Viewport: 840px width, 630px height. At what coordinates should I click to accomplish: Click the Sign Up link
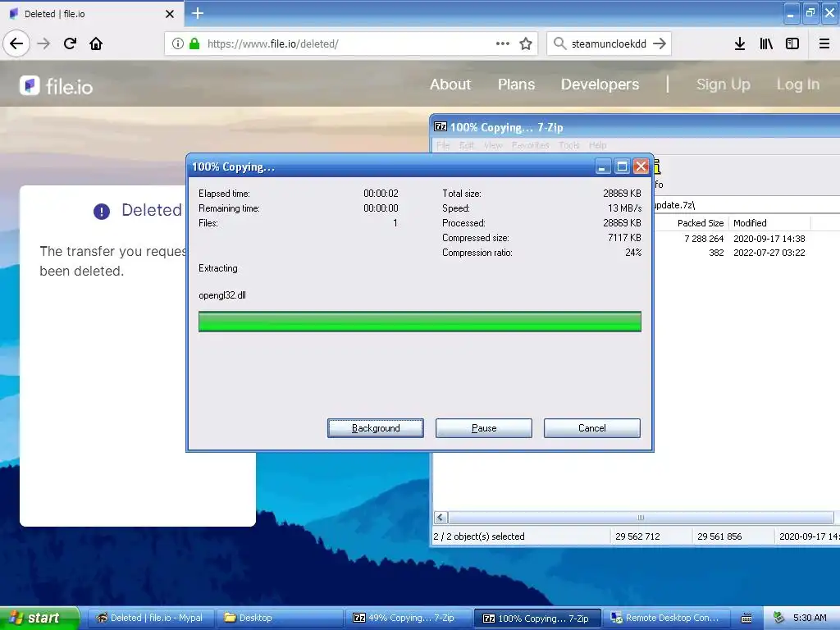click(x=723, y=84)
